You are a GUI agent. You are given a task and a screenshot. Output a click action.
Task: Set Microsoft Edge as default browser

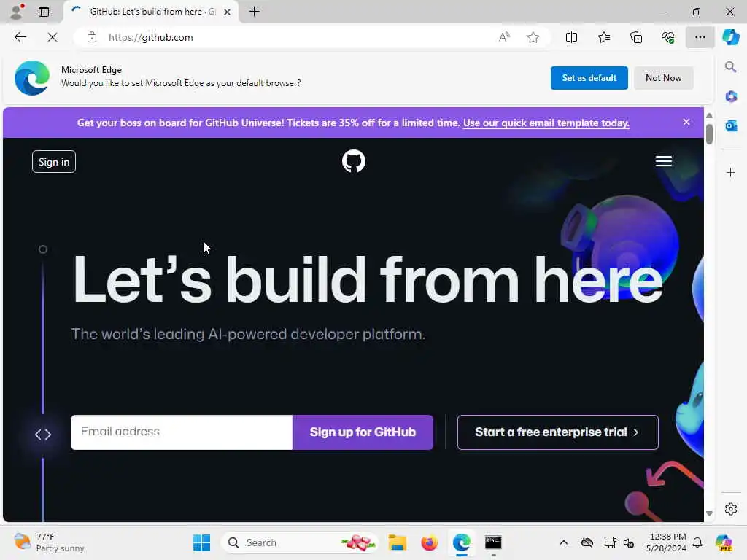[x=589, y=77]
